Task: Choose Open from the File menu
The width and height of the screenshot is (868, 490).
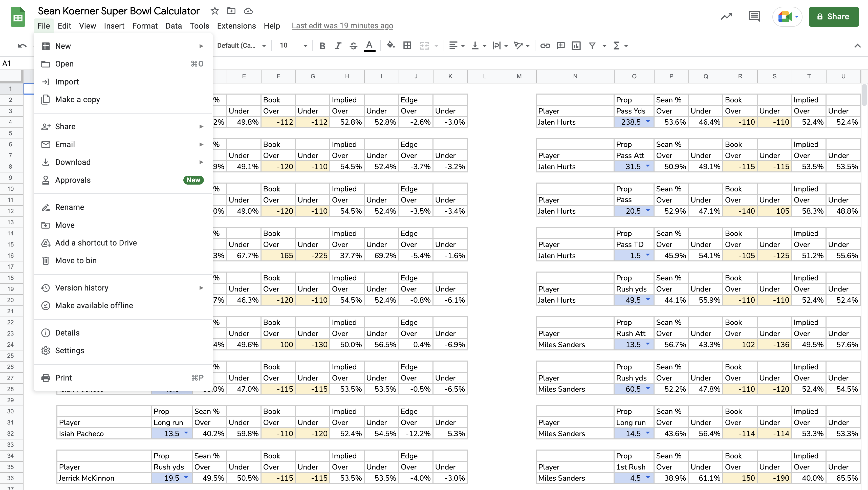Action: click(x=123, y=64)
